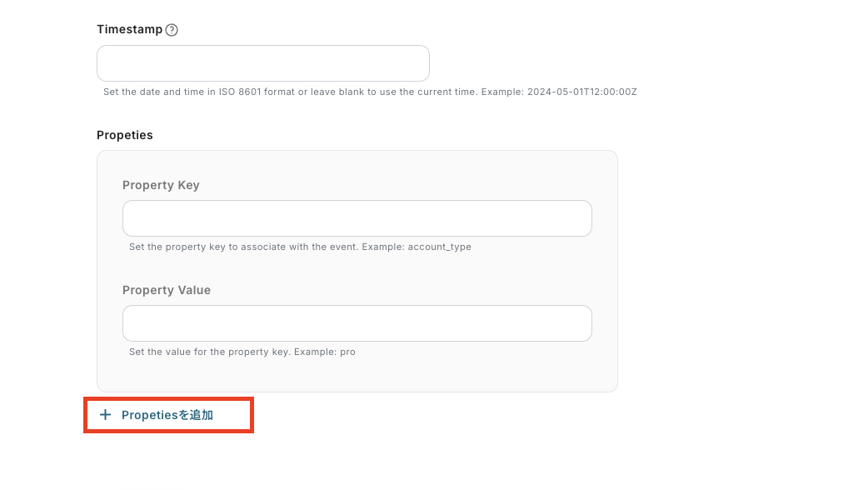This screenshot has width=868, height=490.
Task: Focus the Timestamp input field
Action: pyautogui.click(x=262, y=63)
